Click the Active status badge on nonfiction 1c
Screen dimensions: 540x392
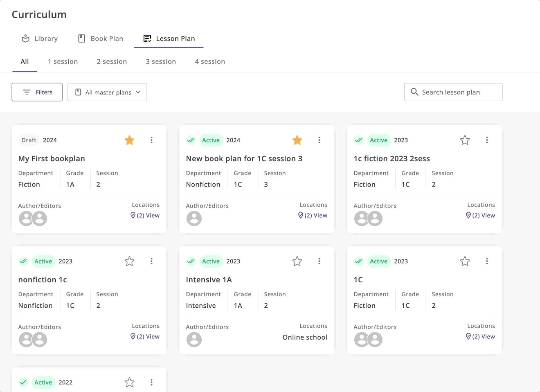tap(43, 261)
